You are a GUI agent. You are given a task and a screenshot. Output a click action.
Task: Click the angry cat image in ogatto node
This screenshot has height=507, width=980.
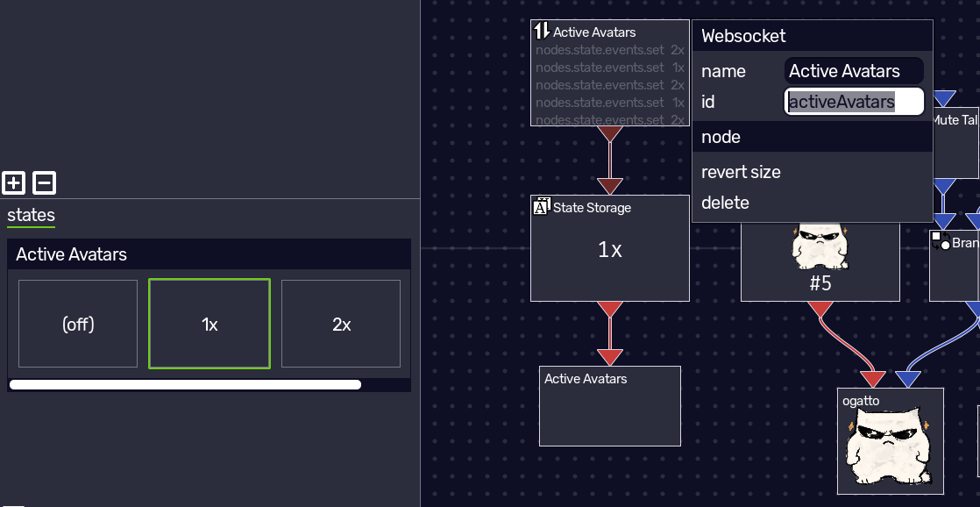pos(889,446)
